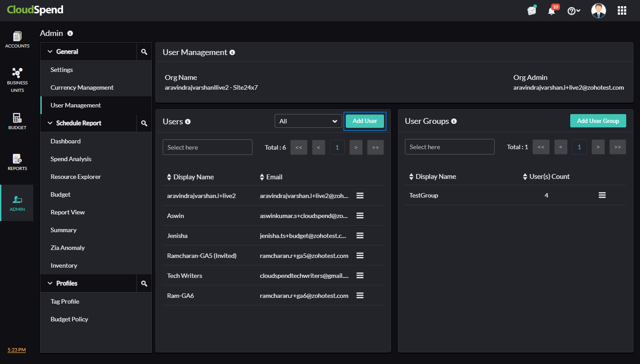
Task: Toggle sorting on the Email column
Action: tap(262, 177)
